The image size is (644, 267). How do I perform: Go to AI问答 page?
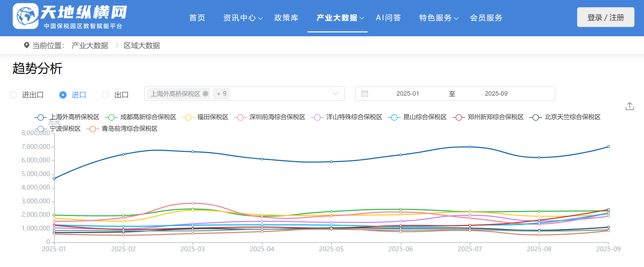coord(388,18)
